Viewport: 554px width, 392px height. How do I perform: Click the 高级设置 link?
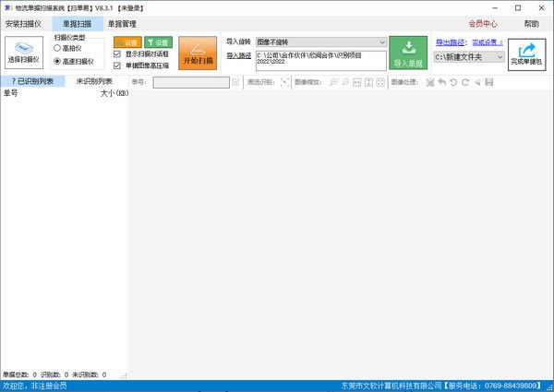pos(488,42)
